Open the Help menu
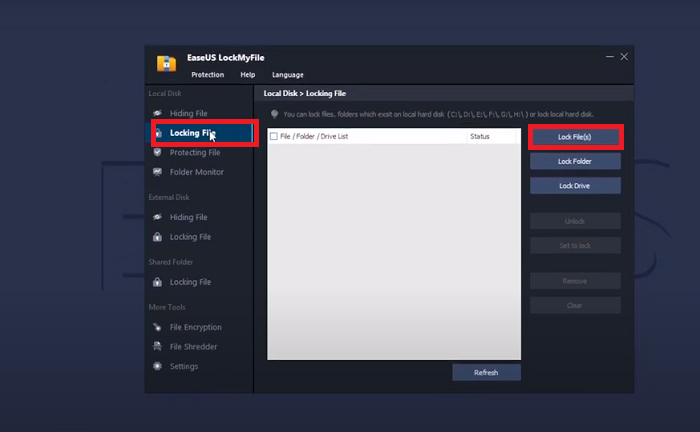This screenshot has width=700, height=432. [x=248, y=75]
